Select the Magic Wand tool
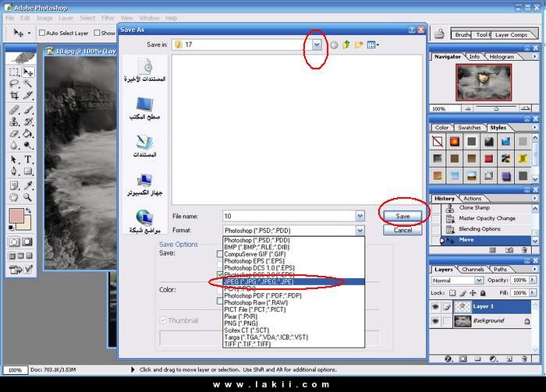 pyautogui.click(x=28, y=83)
